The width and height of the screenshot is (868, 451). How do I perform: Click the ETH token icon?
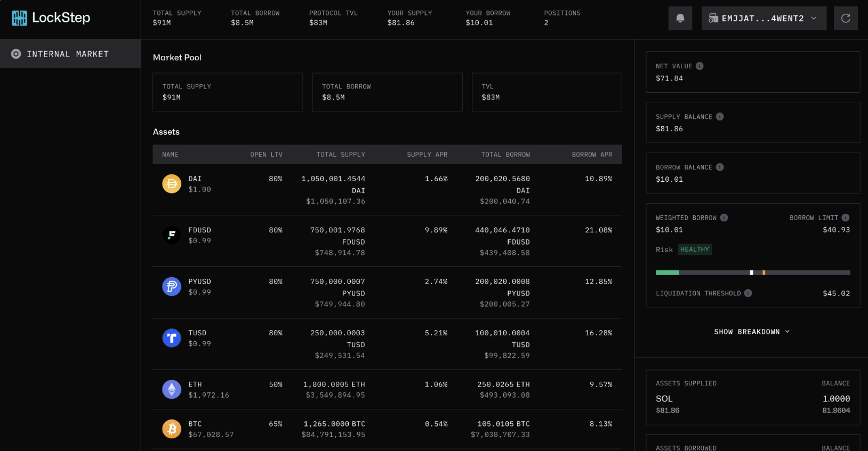172,390
